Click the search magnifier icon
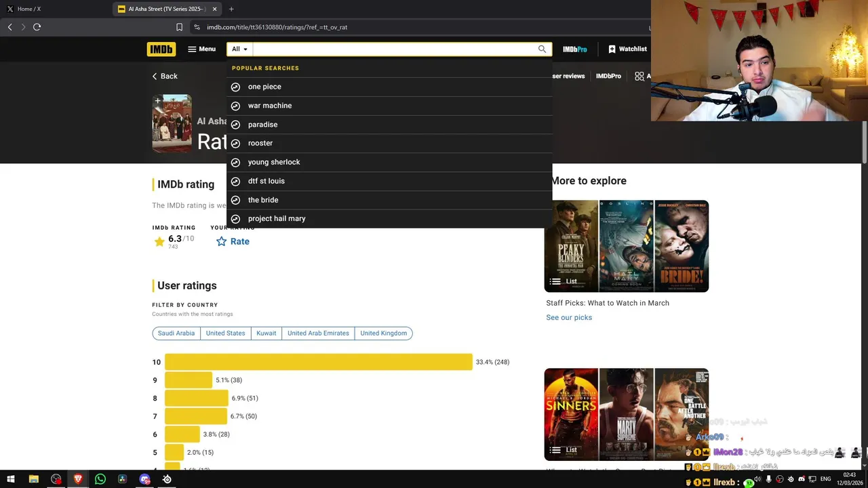This screenshot has height=488, width=868. tap(542, 49)
